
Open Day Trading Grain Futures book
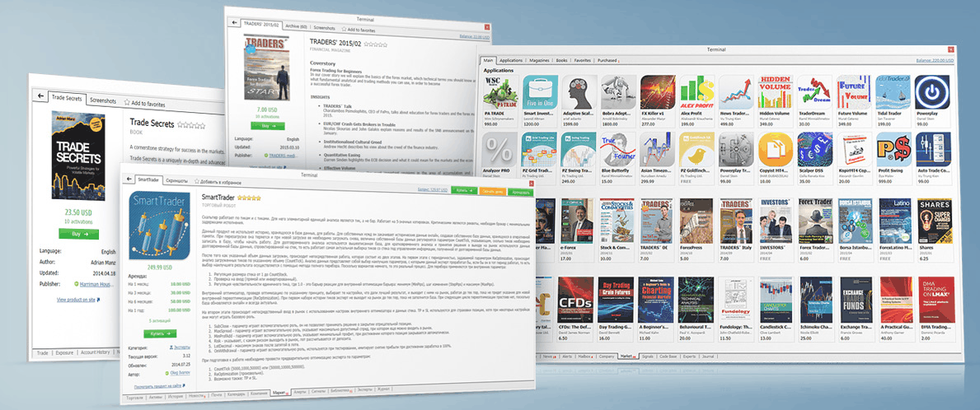616,300
